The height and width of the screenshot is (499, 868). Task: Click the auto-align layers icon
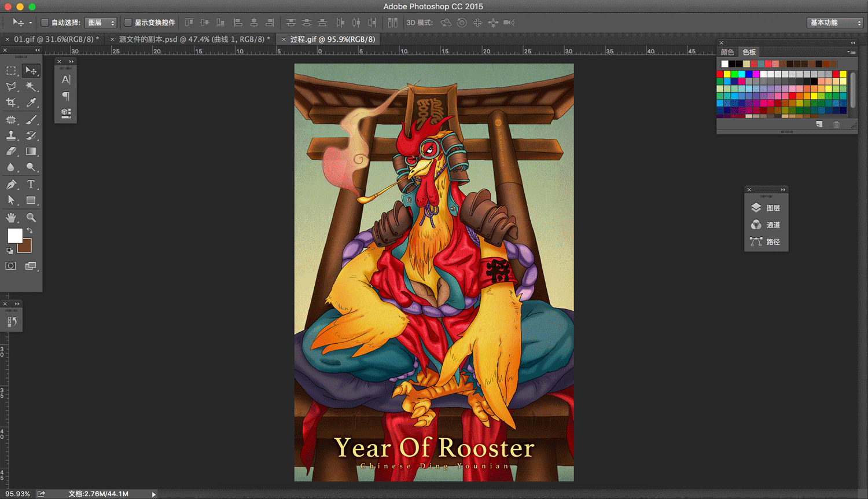tap(393, 23)
